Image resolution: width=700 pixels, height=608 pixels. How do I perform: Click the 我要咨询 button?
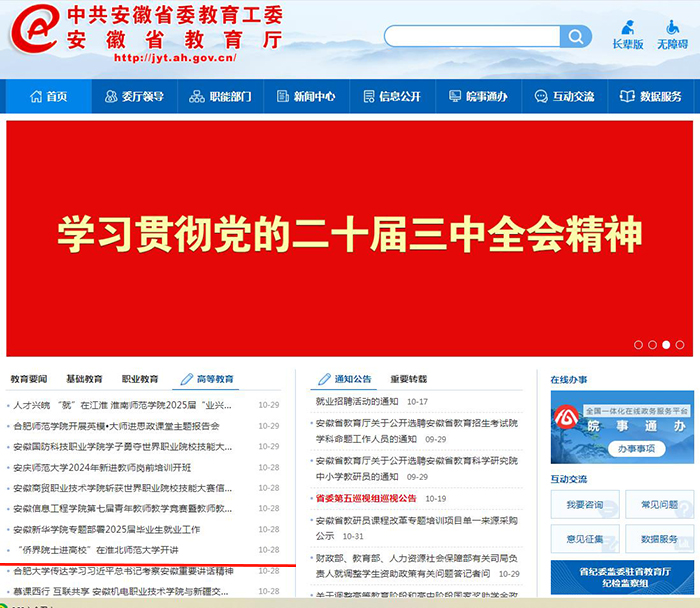click(584, 505)
